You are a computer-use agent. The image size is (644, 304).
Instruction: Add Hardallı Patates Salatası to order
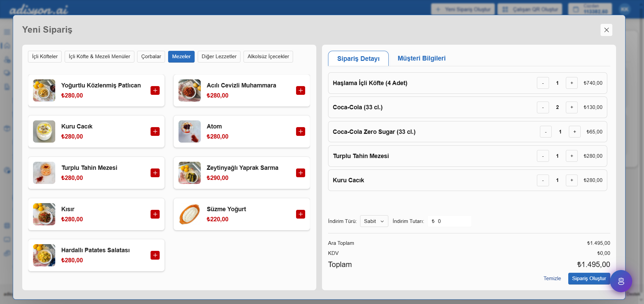pos(155,255)
